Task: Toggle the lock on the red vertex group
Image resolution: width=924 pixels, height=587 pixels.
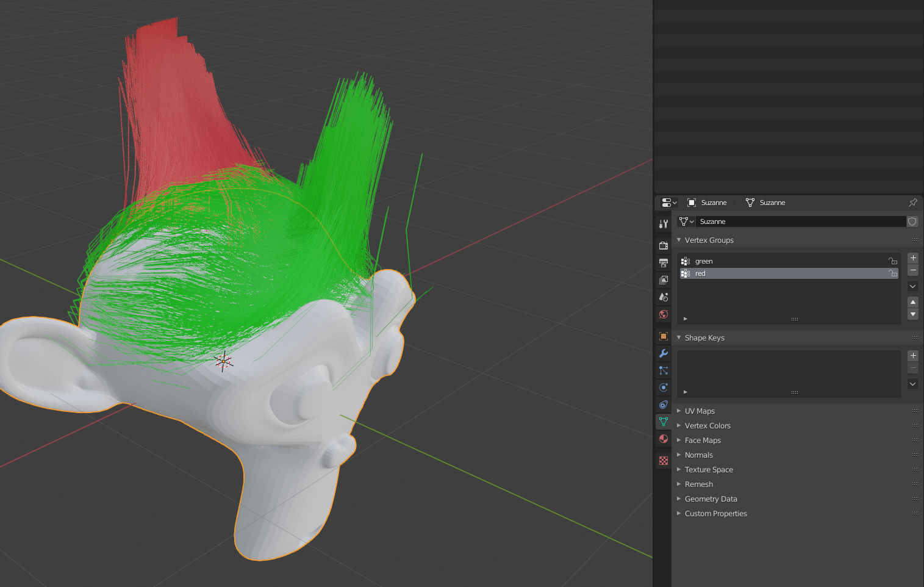Action: tap(892, 273)
